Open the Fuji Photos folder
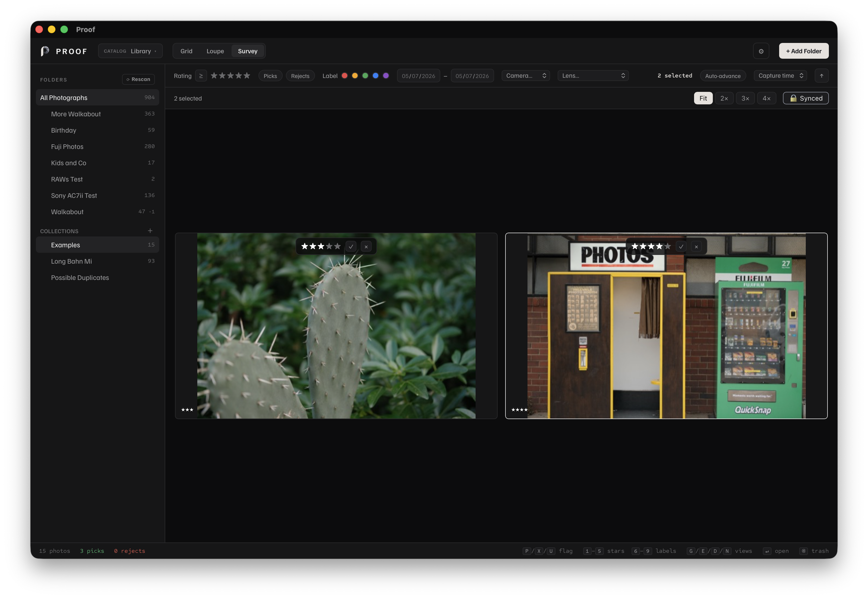Screen dimensions: 868x599 point(98,146)
